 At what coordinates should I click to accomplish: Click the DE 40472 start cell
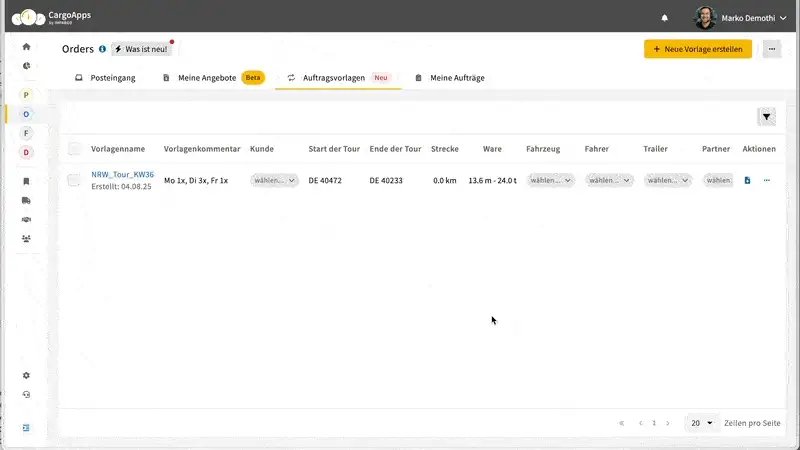325,180
